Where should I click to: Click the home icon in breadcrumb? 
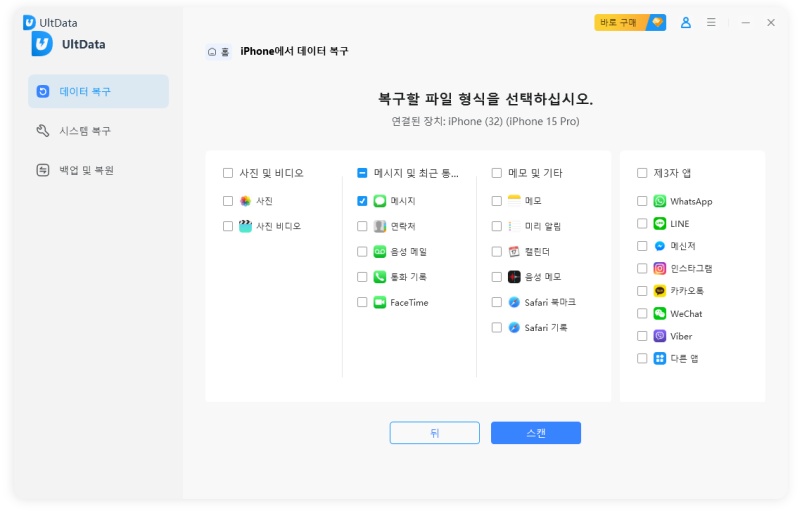pos(212,52)
